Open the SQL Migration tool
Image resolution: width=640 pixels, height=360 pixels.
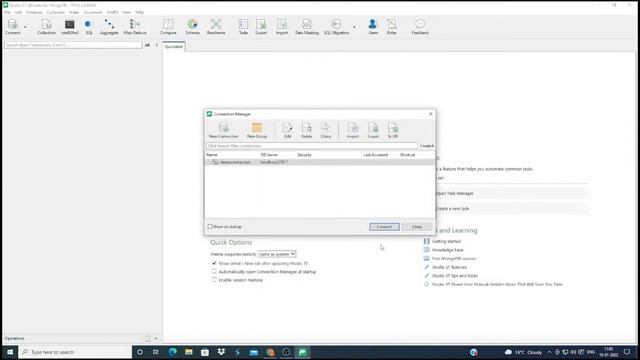tap(336, 27)
